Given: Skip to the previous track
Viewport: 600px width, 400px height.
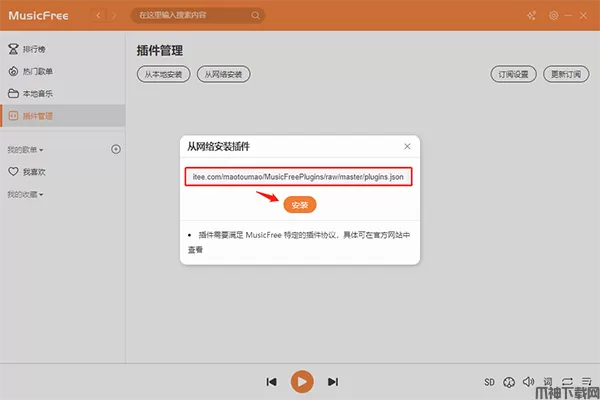Looking at the screenshot, I should click(x=271, y=381).
